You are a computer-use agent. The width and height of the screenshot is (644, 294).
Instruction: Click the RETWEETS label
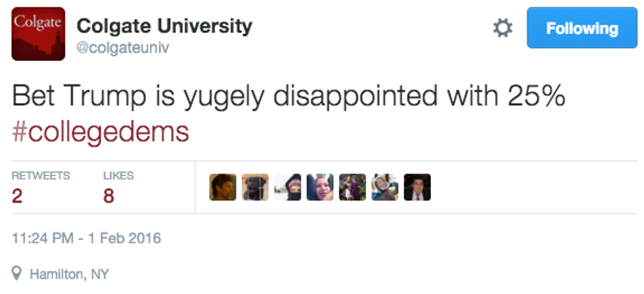pos(41,176)
